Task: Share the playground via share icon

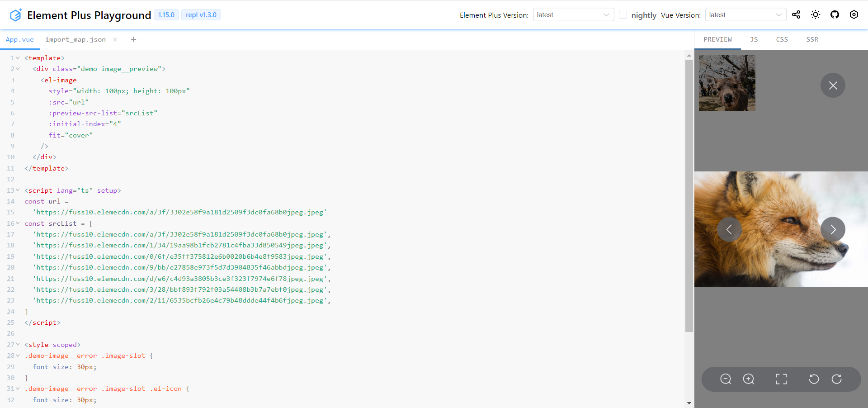Action: [796, 14]
